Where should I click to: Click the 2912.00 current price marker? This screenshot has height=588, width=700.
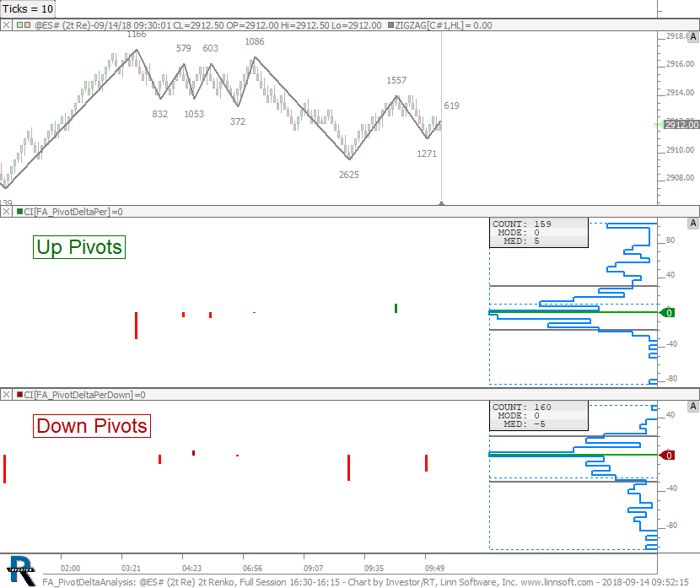click(681, 125)
